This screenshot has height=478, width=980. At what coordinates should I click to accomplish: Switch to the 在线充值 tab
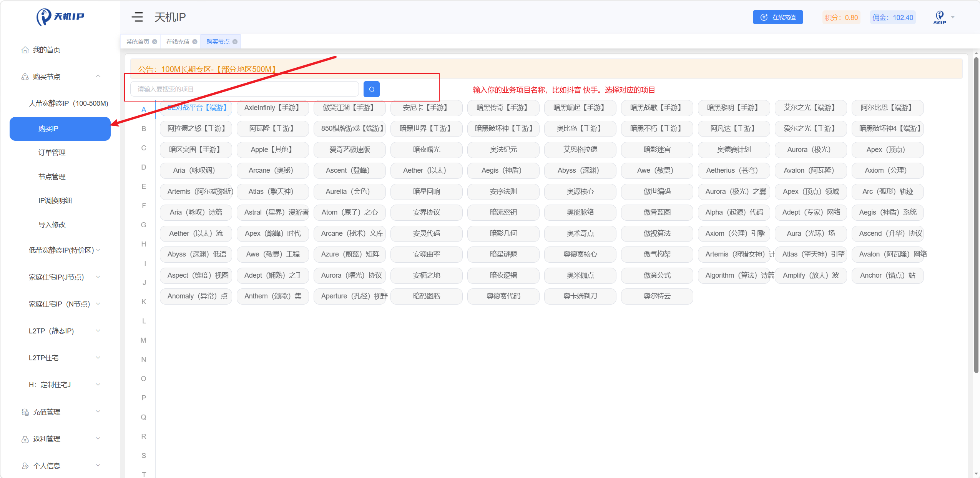pos(178,42)
